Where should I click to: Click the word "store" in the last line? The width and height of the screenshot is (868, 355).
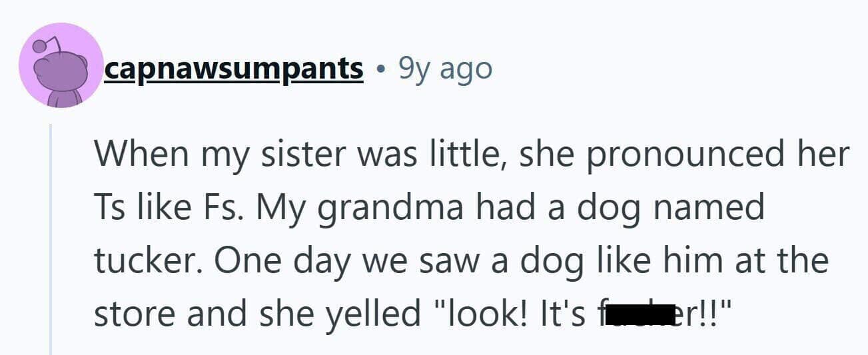(134, 312)
